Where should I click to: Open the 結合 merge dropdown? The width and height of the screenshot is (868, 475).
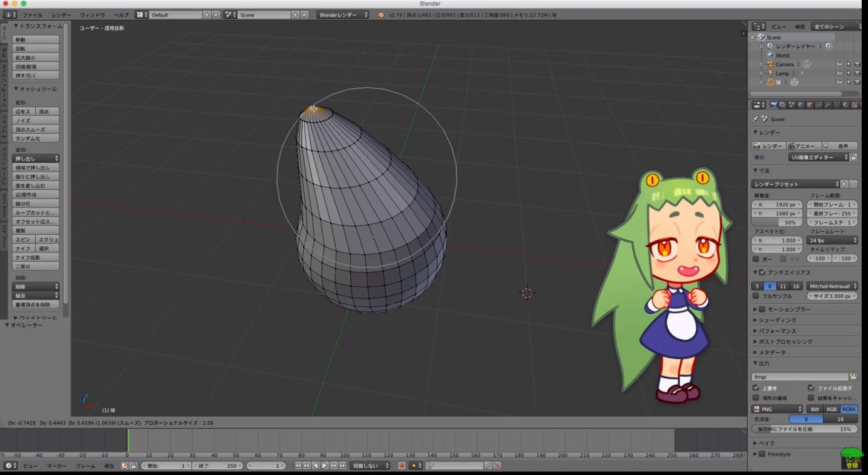pyautogui.click(x=36, y=295)
